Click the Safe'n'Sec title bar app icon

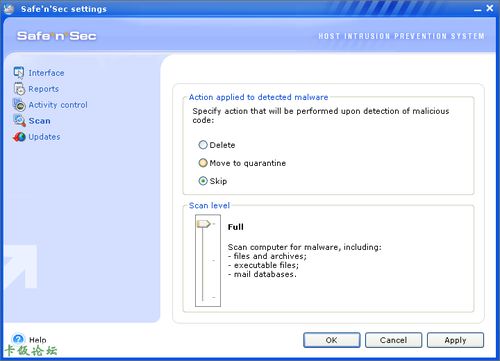click(x=9, y=9)
